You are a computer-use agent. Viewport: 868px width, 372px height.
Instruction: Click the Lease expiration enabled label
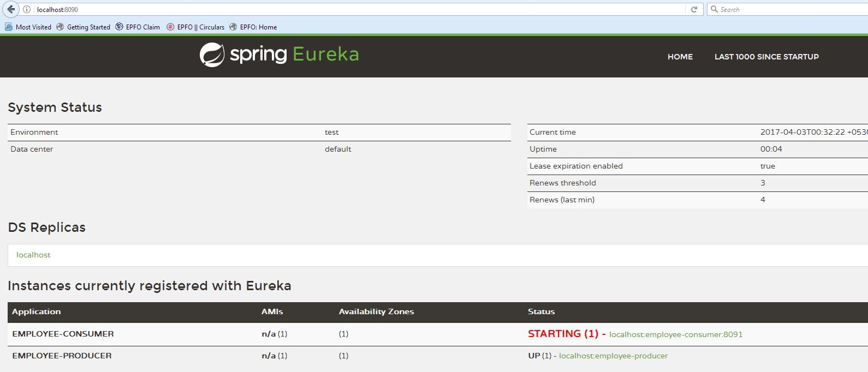tap(576, 166)
